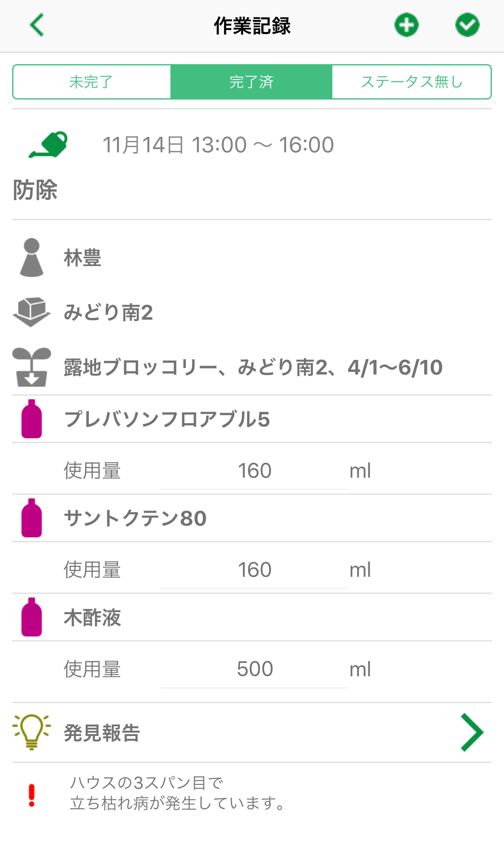Switch to the 未完了 tab
Viewport: 504px width, 868px height.
tap(92, 82)
